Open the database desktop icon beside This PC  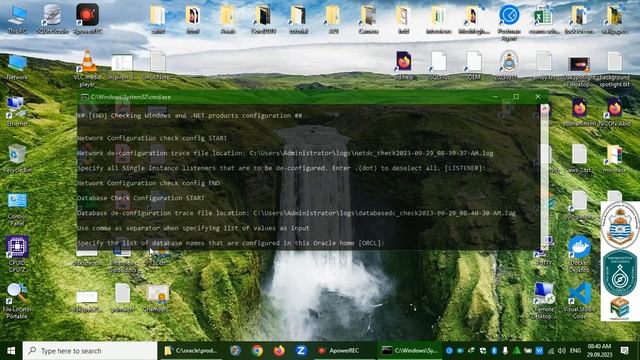[x=52, y=18]
